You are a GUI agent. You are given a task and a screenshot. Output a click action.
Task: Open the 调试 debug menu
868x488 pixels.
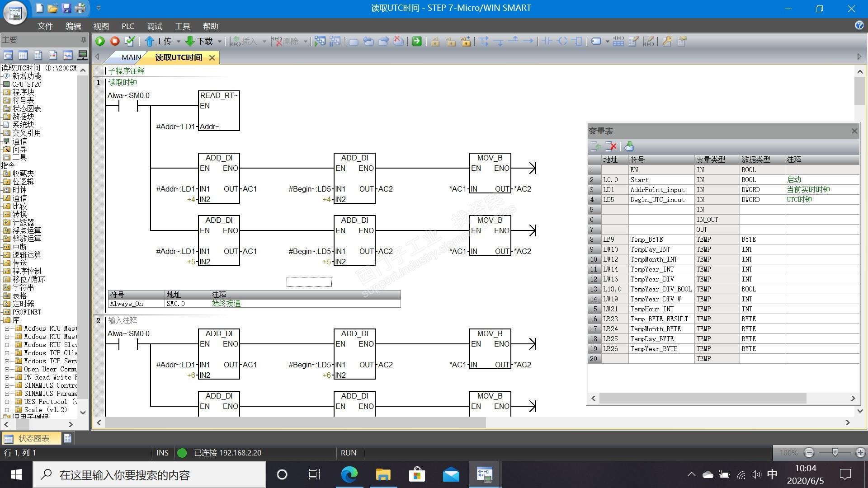click(154, 26)
